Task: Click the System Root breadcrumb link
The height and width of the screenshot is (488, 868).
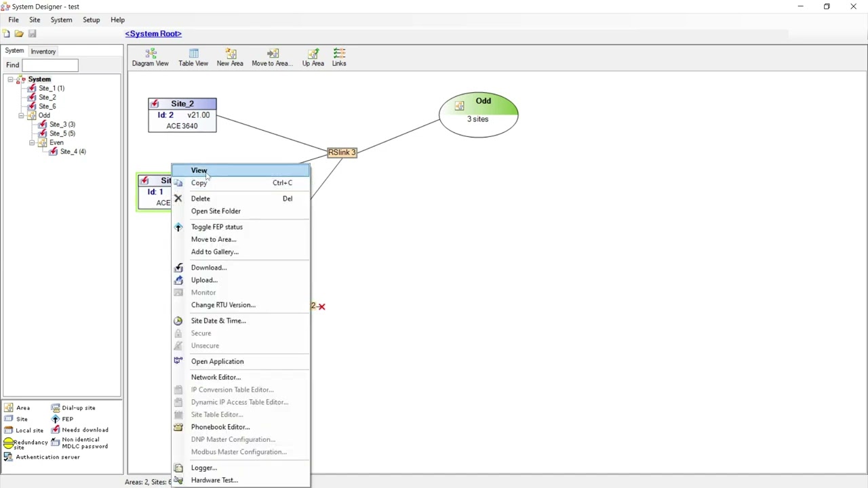Action: pyautogui.click(x=153, y=33)
